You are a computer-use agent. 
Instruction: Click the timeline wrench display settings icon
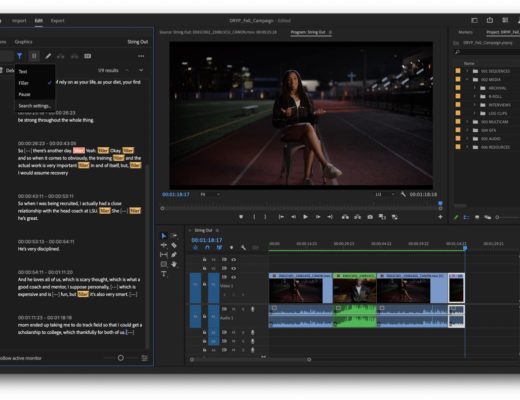(x=243, y=247)
